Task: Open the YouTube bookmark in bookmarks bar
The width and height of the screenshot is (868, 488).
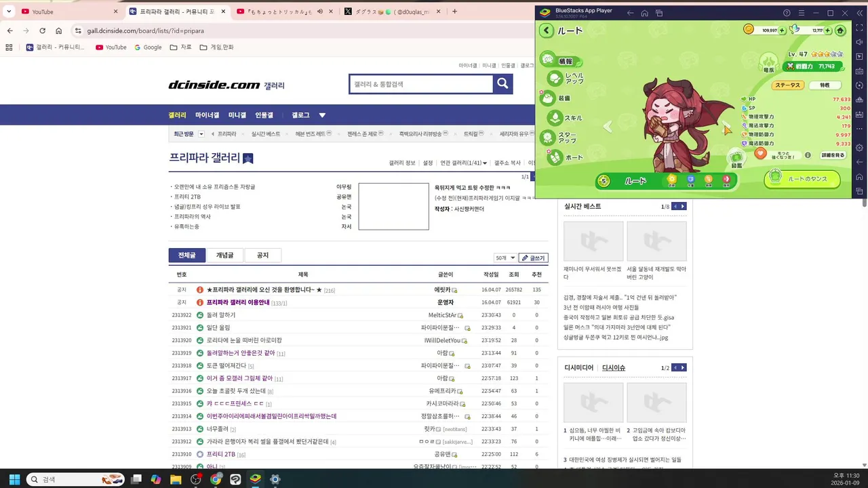Action: coord(111,47)
